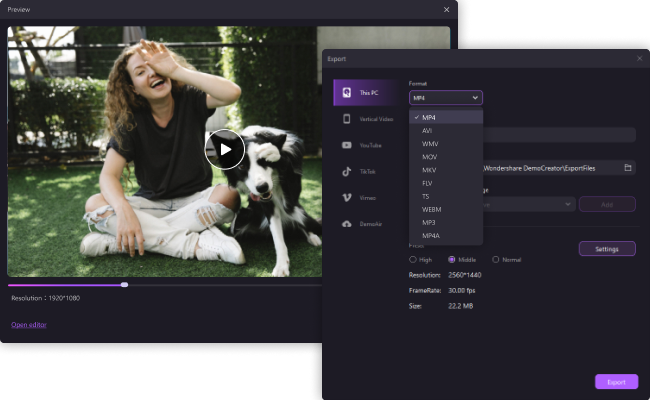Click the TikTok logo icon
The height and width of the screenshot is (400, 650).
(x=347, y=171)
